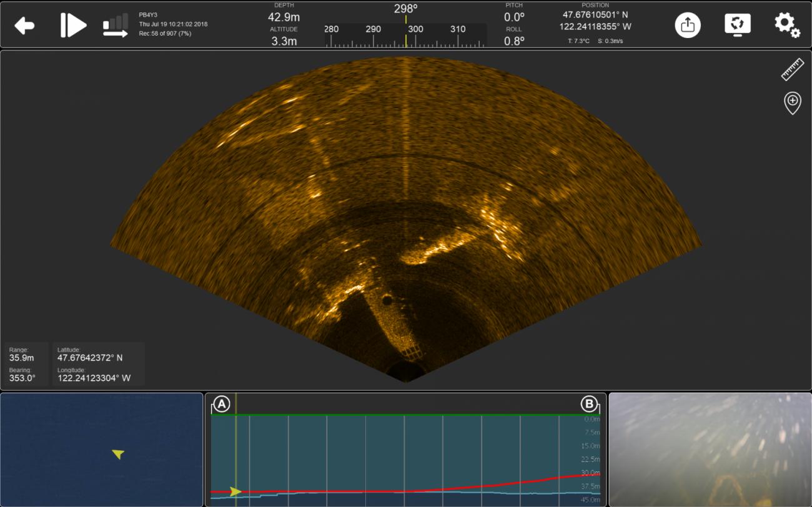Image resolution: width=812 pixels, height=507 pixels.
Task: Click marker B on depth timeline
Action: click(x=589, y=404)
